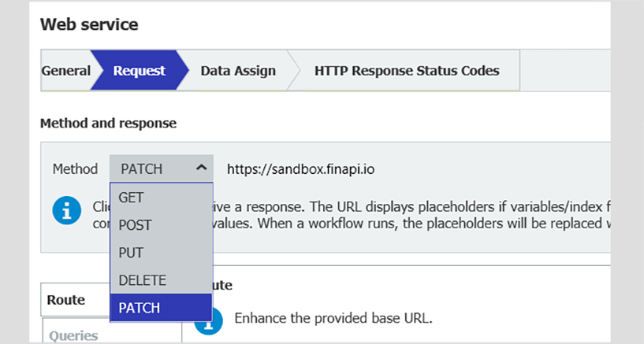Switch to the Queries side tab

pyautogui.click(x=73, y=335)
